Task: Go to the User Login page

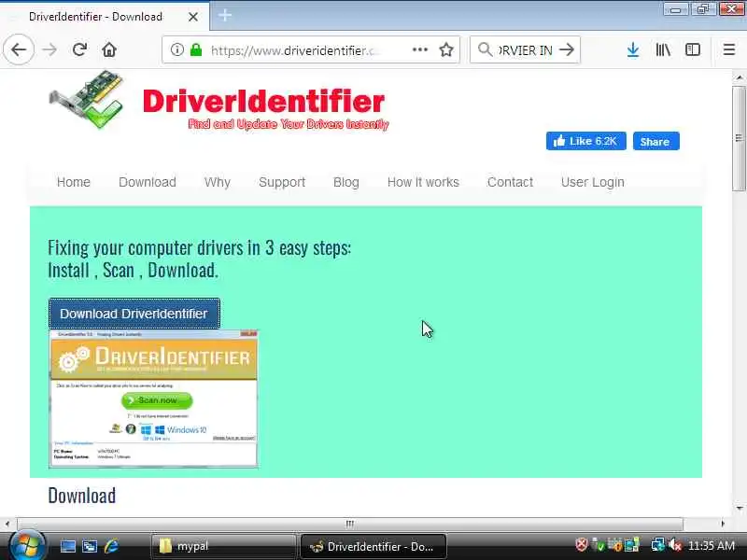Action: (593, 182)
